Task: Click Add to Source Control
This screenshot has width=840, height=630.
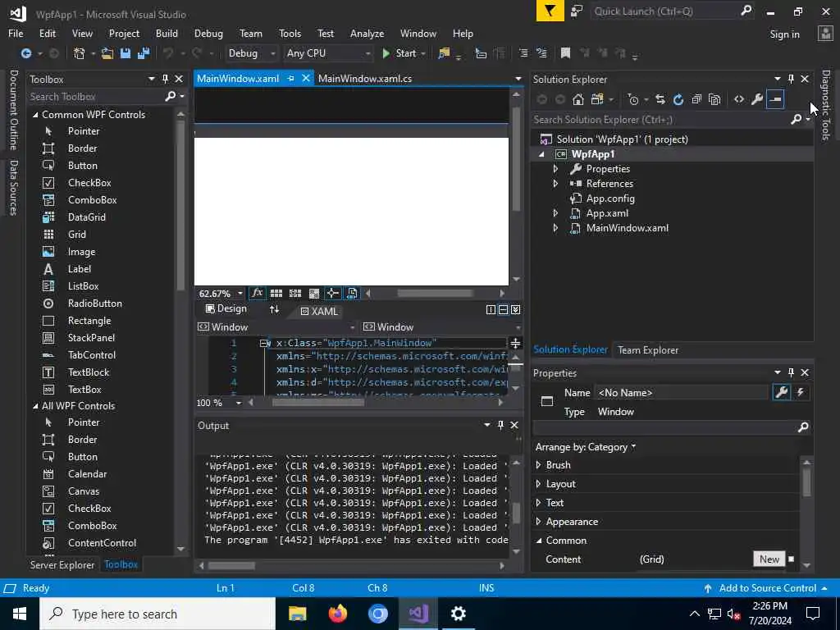Action: 766,587
